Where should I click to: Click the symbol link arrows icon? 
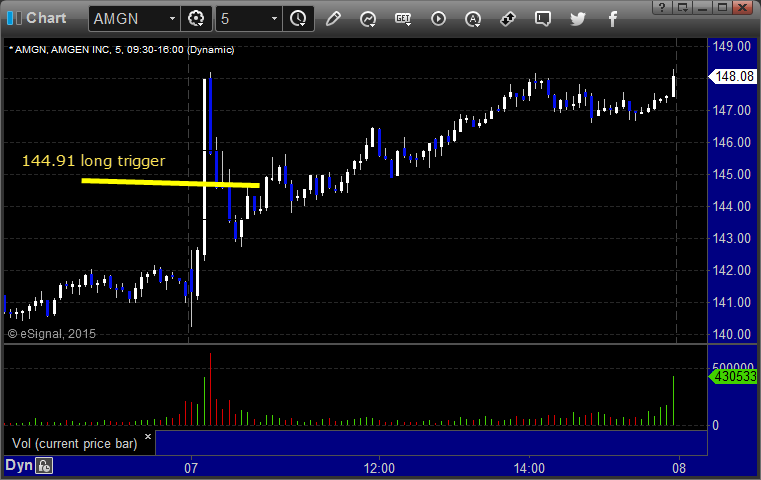[508, 19]
